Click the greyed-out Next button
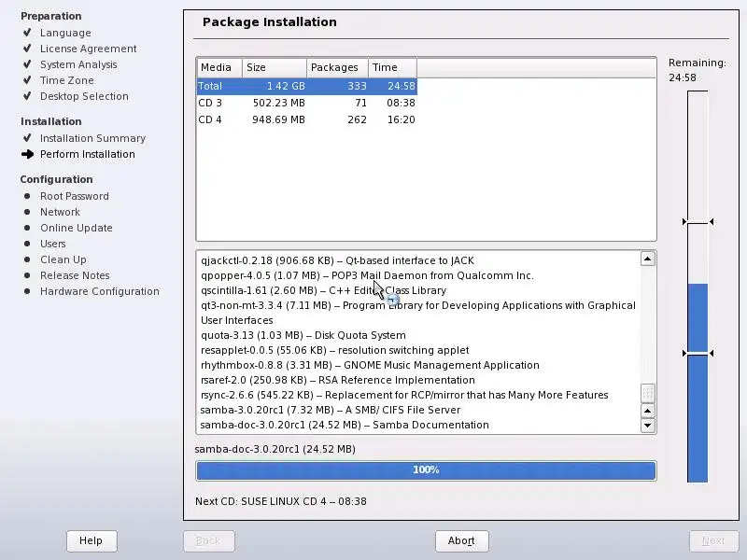Image resolution: width=747 pixels, height=560 pixels. pos(713,540)
